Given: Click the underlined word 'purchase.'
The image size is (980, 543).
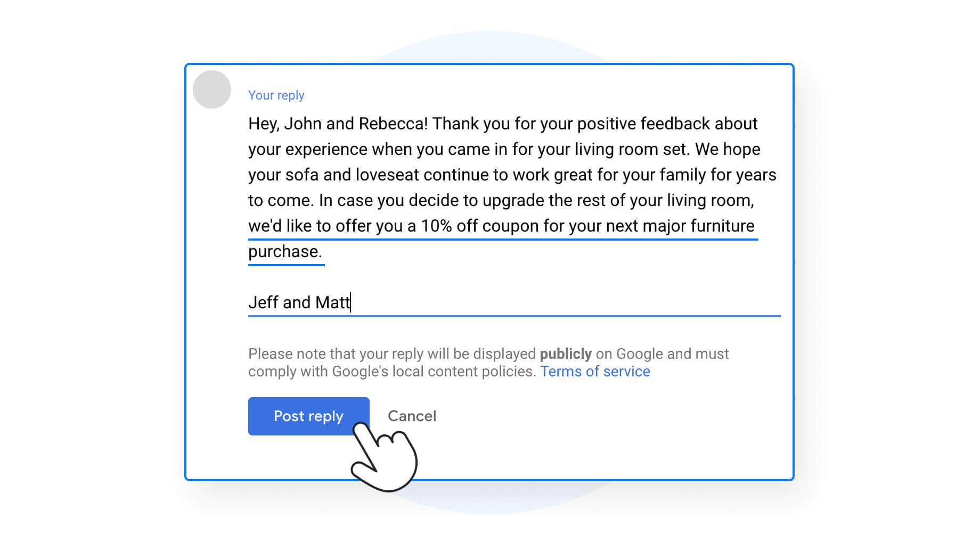Looking at the screenshot, I should click(x=285, y=251).
